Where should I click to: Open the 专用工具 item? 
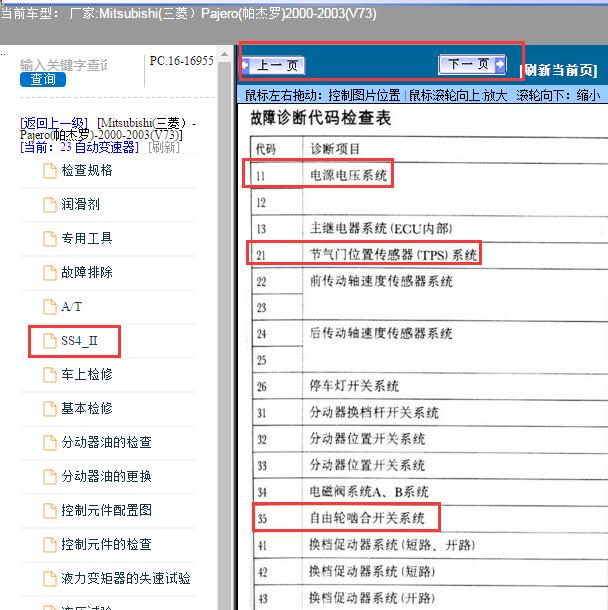point(87,238)
